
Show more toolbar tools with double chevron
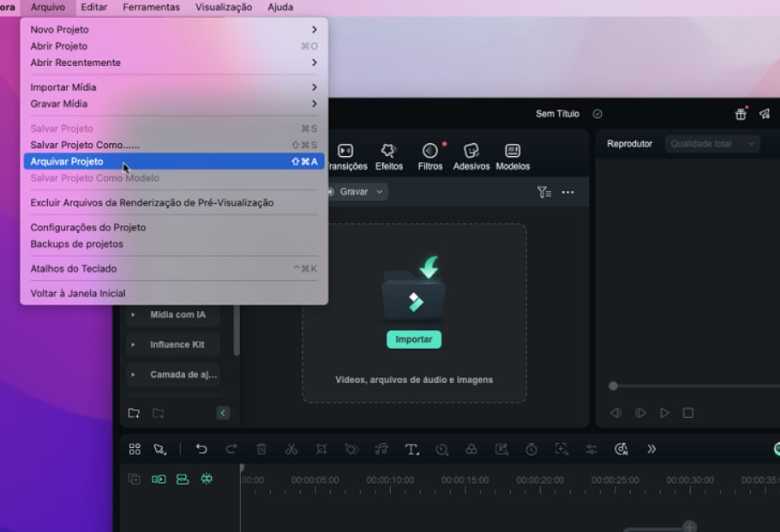pyautogui.click(x=651, y=449)
